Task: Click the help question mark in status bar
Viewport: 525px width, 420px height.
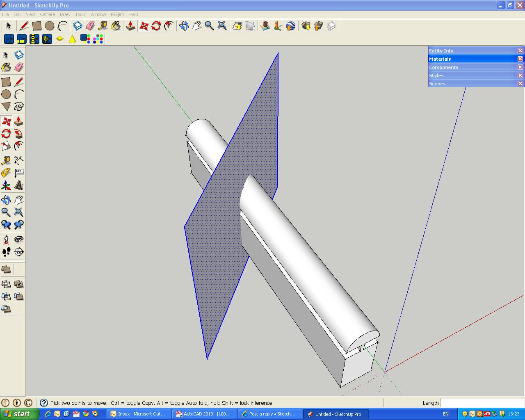Action: pos(43,403)
